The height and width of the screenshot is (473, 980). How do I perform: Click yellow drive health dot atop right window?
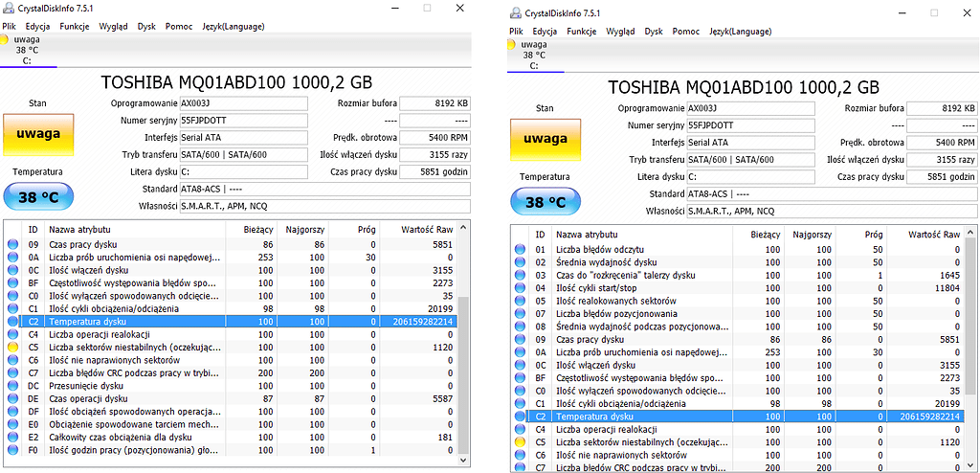point(511,44)
